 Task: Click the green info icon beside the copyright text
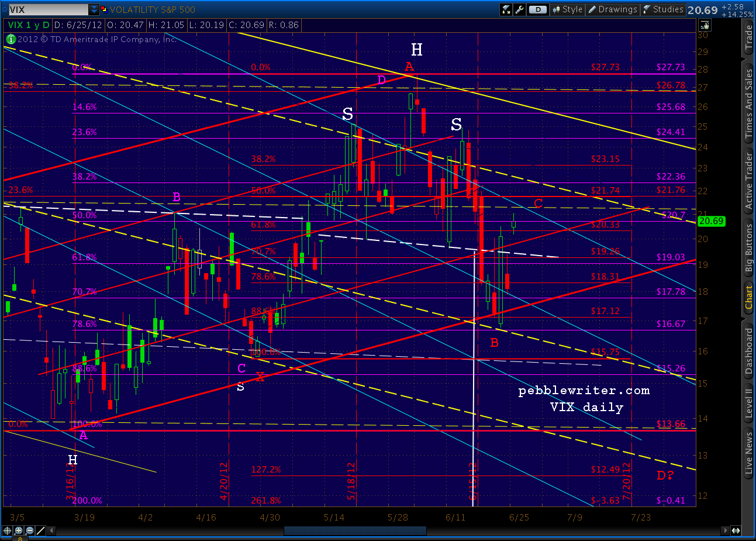click(x=11, y=39)
